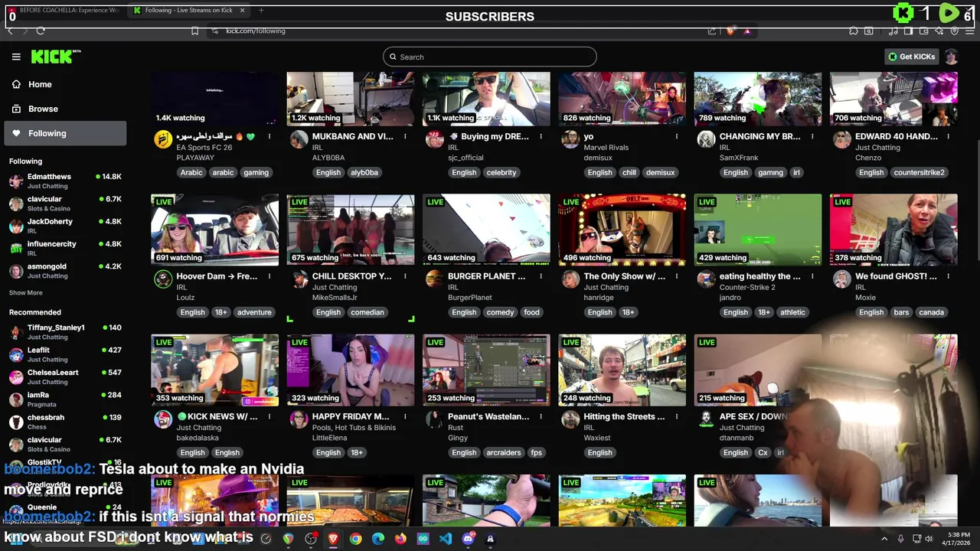Open options for EDWARD 40 HAND... stream
Screen dimensions: 980x551
coord(948,136)
